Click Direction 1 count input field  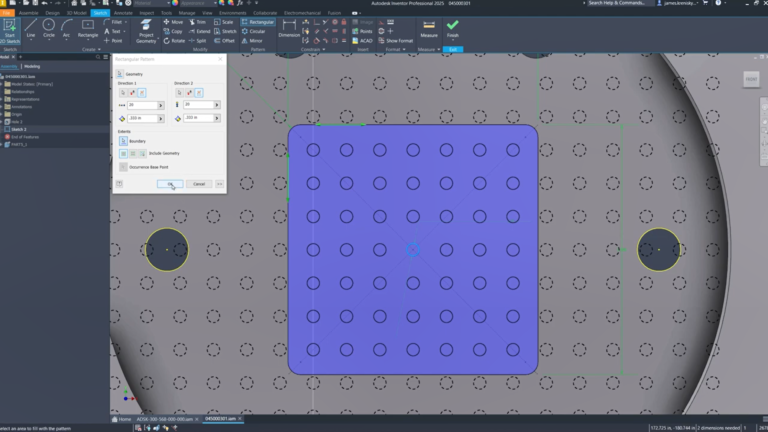[x=142, y=105]
